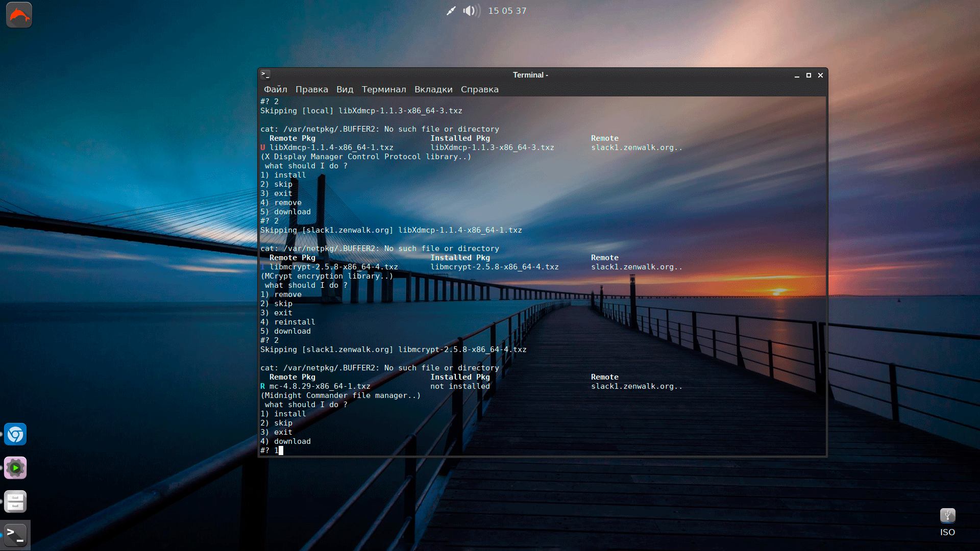
Task: Open the Справка menu
Action: [x=479, y=89]
